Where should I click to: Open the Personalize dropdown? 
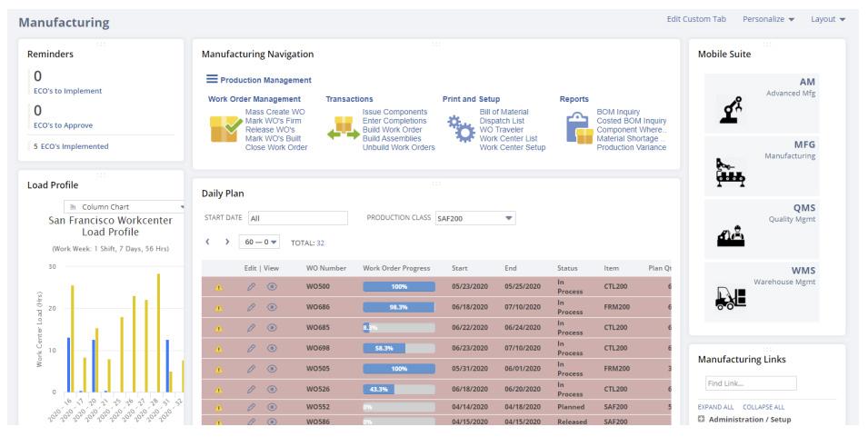point(768,19)
